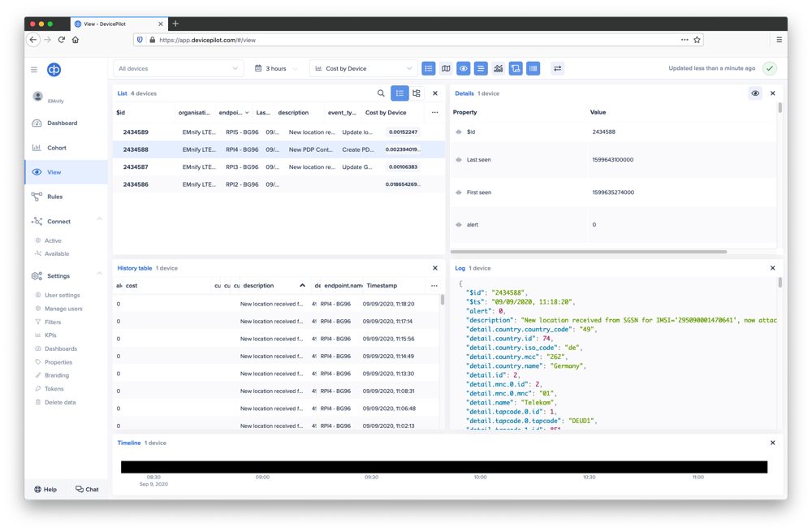Select device row 2434589
The height and width of the screenshot is (532, 812).
click(x=279, y=132)
